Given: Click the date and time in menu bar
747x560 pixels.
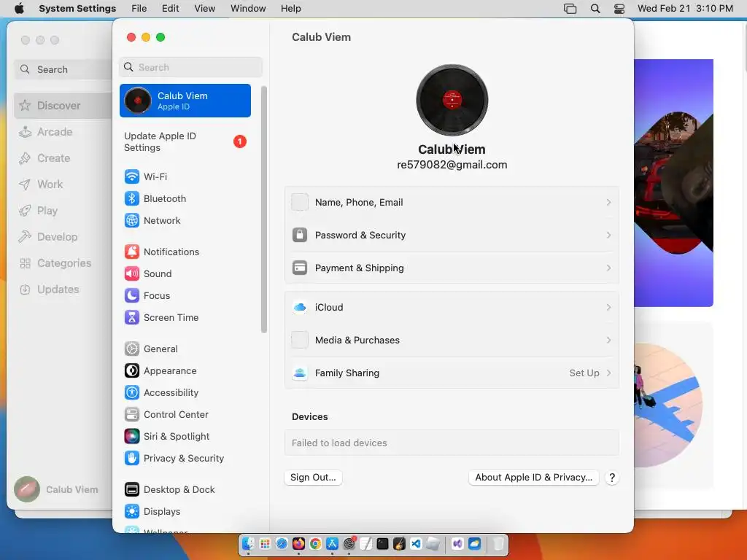Looking at the screenshot, I should [x=685, y=9].
